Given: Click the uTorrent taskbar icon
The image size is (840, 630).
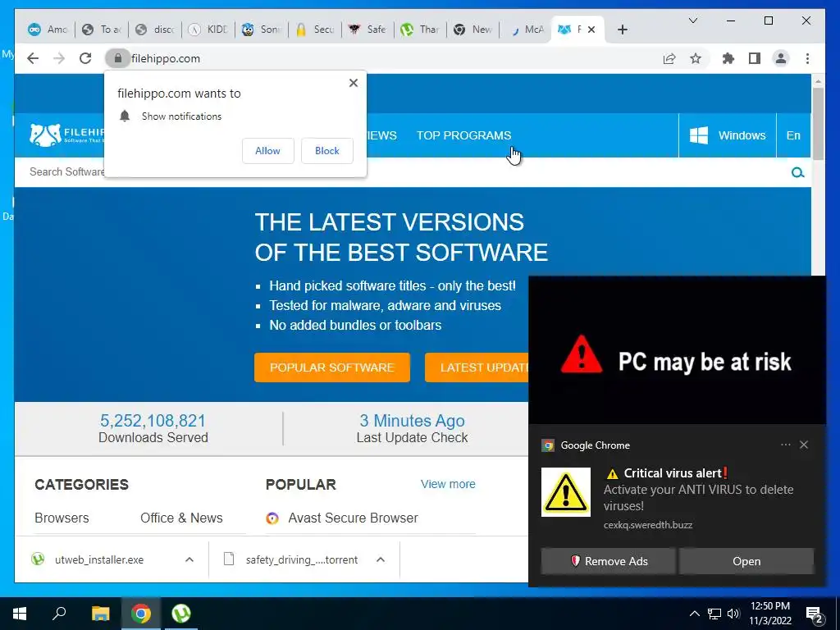Looking at the screenshot, I should [181, 614].
